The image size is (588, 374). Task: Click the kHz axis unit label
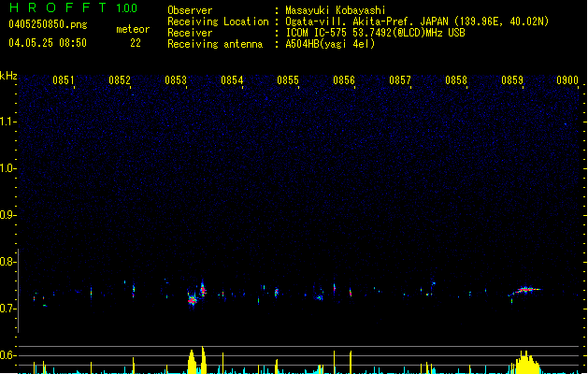pyautogui.click(x=8, y=76)
